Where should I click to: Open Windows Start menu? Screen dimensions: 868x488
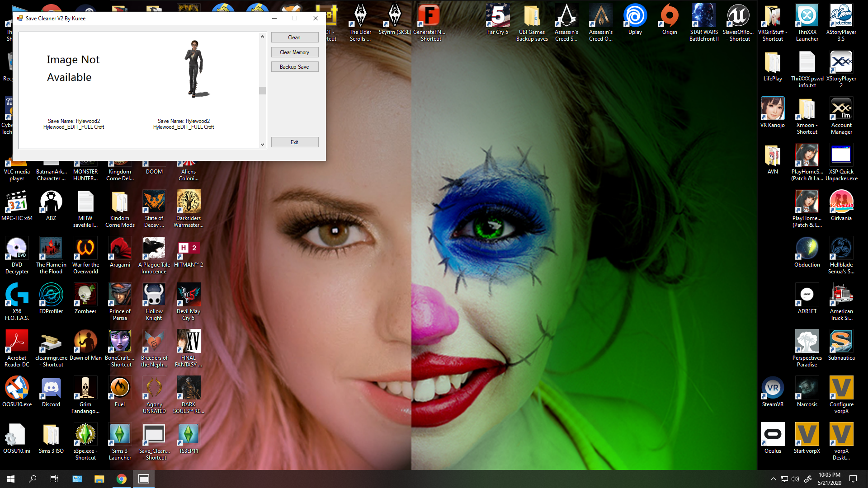11,479
